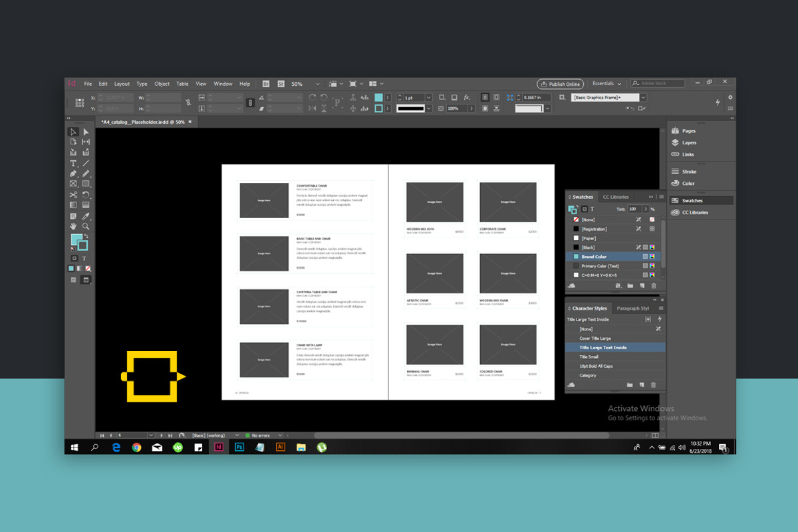Select the Direct Selection tool
Viewport: 798px width, 532px height.
(x=86, y=132)
